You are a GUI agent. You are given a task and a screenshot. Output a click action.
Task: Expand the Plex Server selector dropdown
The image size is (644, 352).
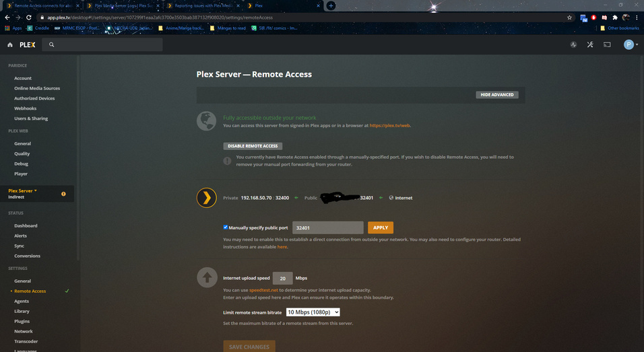click(23, 190)
